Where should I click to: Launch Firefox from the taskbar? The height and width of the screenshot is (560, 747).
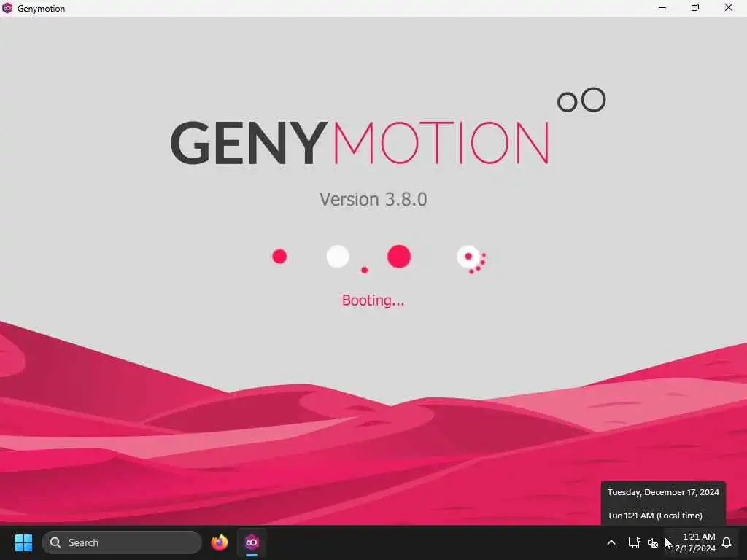coord(220,542)
